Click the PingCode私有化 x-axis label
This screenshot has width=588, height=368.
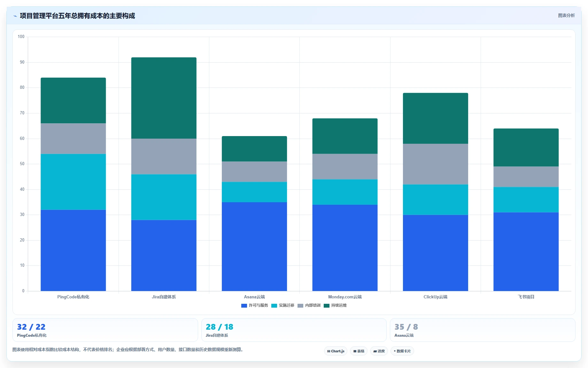(73, 297)
